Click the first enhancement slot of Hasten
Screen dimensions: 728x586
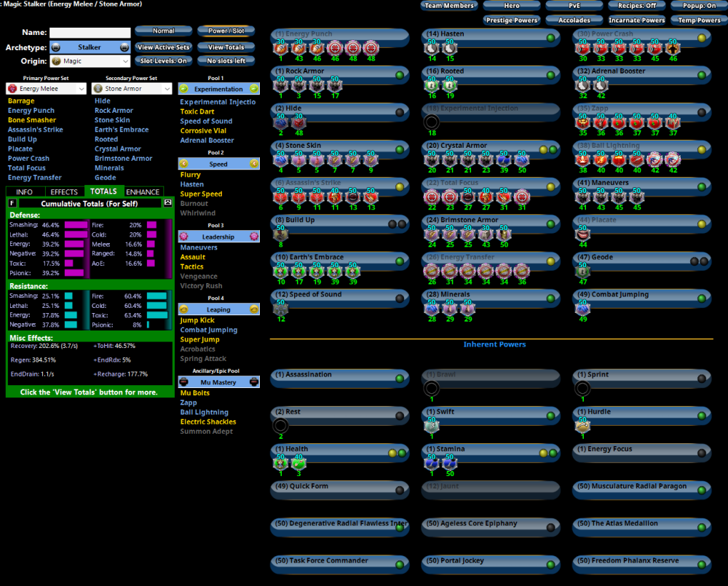(x=432, y=48)
